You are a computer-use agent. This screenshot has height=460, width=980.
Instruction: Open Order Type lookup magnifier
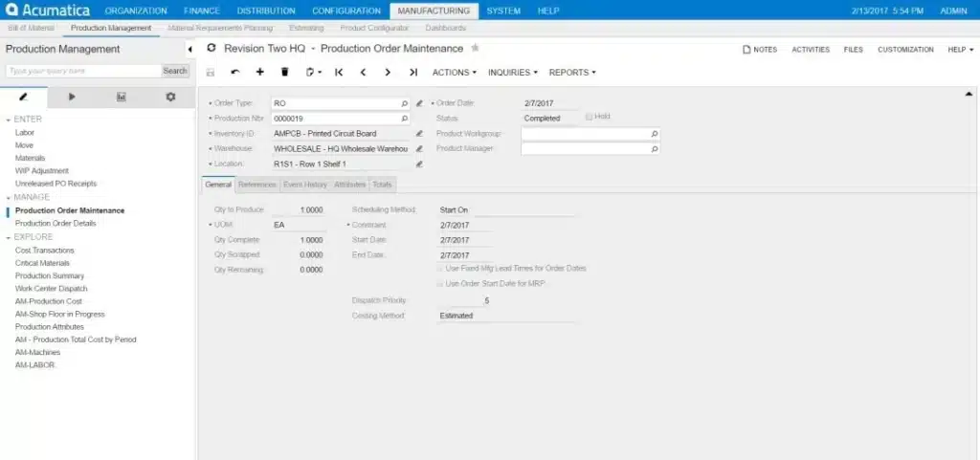(x=405, y=103)
